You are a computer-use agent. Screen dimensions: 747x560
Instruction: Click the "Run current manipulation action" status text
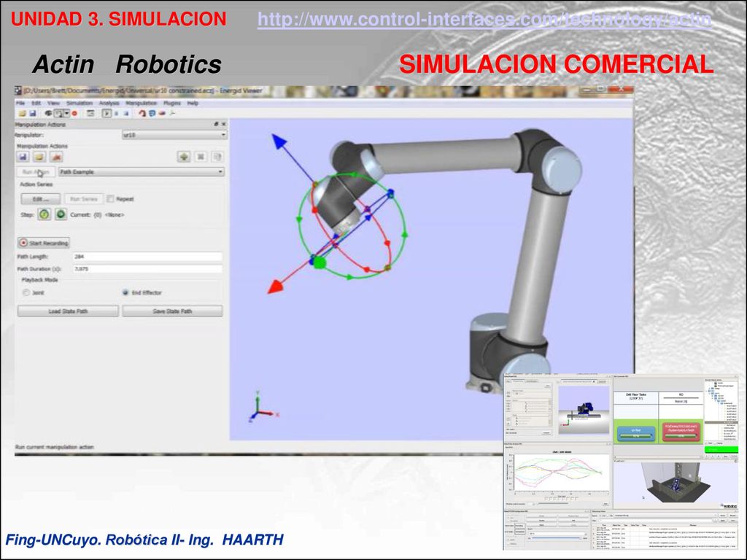(x=54, y=447)
